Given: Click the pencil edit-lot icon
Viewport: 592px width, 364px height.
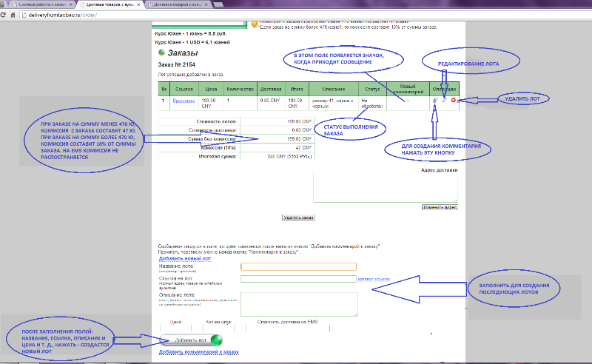Looking at the screenshot, I should point(444,101).
